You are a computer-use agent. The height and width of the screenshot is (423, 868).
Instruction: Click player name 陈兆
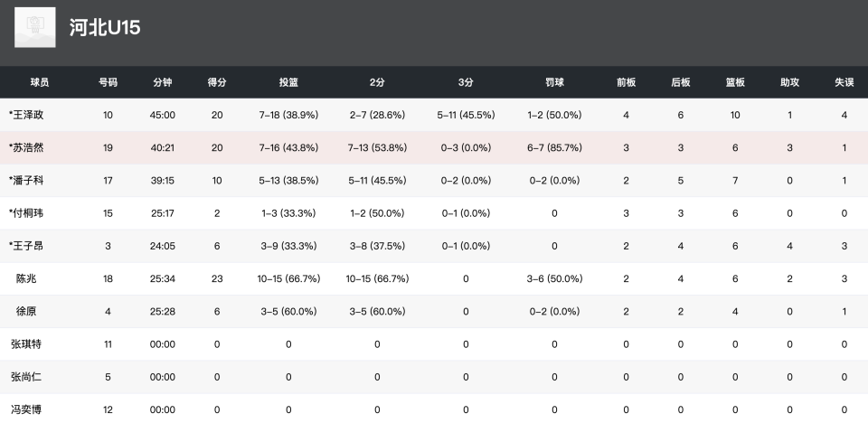point(26,279)
